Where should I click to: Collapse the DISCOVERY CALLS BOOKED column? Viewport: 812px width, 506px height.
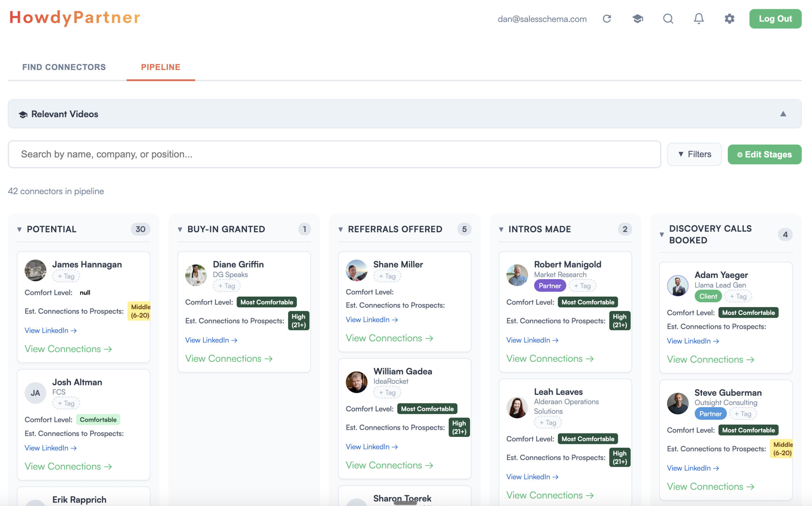662,234
